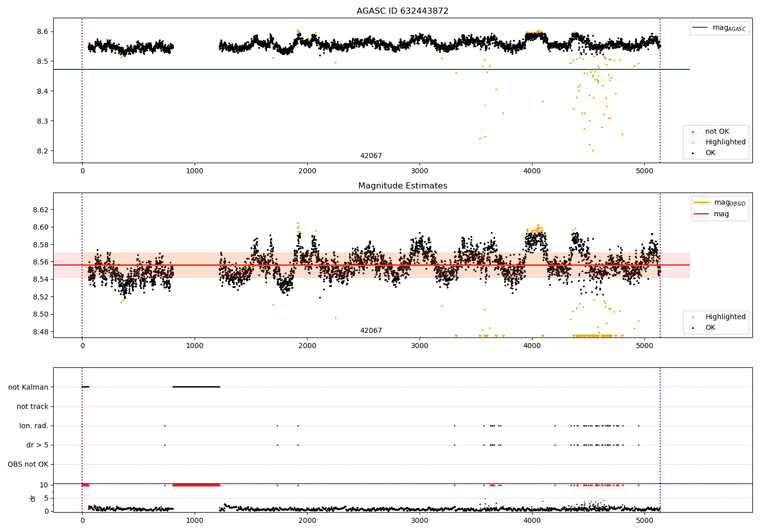Click the 'not Kalman' row label
The height and width of the screenshot is (532, 760).
(28, 387)
